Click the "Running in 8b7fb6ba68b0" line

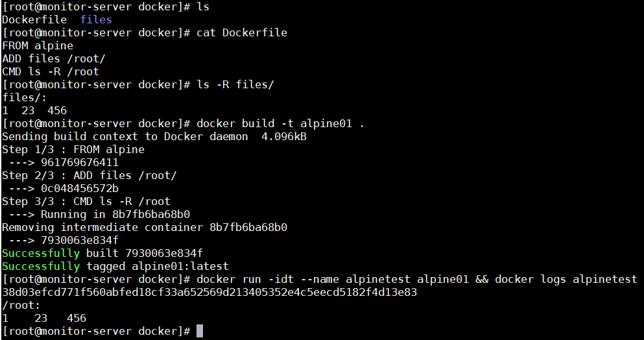coord(115,214)
